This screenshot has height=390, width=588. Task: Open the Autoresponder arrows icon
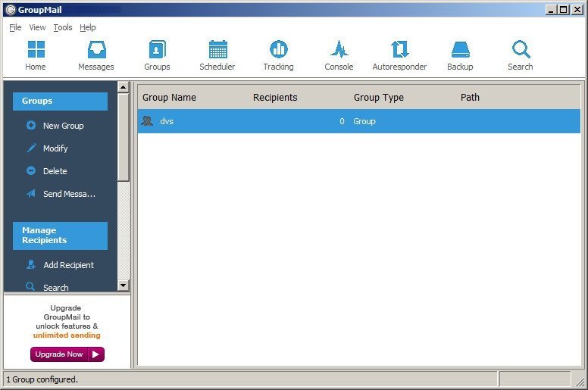[x=400, y=49]
